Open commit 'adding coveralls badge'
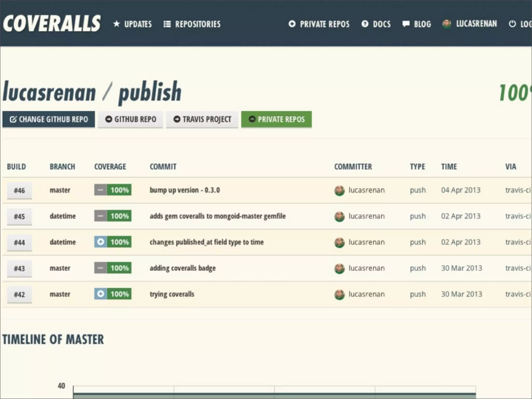The width and height of the screenshot is (532, 399). tap(182, 268)
